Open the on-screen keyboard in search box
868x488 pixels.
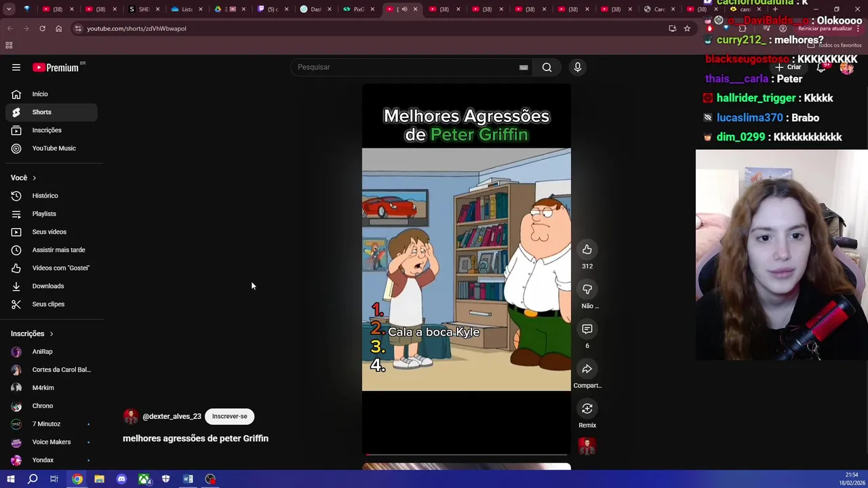coord(524,67)
